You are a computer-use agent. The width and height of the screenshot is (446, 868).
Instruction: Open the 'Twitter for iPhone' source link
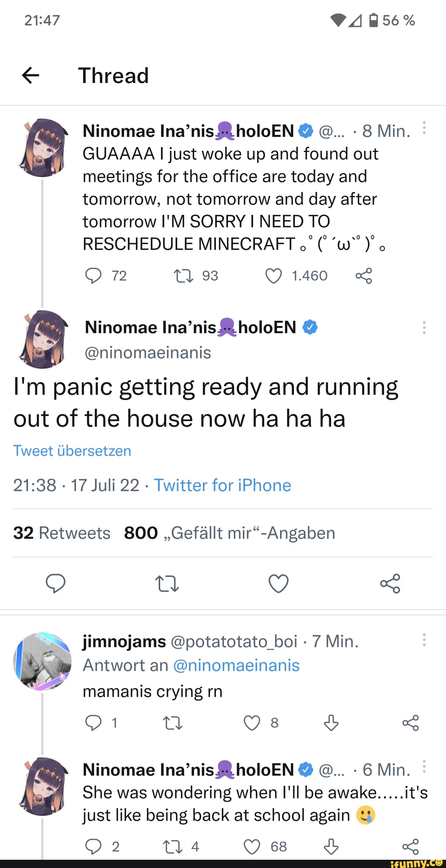tap(223, 485)
